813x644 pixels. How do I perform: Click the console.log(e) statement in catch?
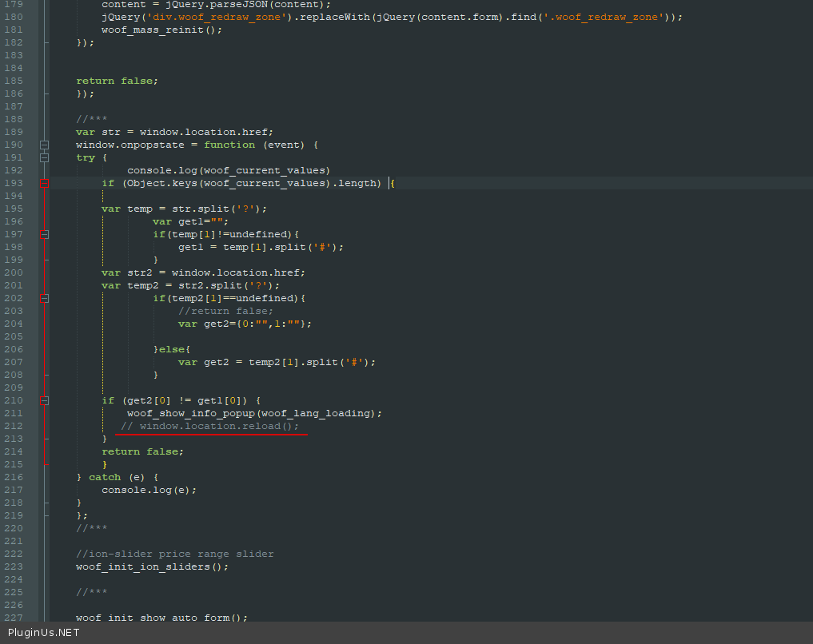[x=149, y=490]
